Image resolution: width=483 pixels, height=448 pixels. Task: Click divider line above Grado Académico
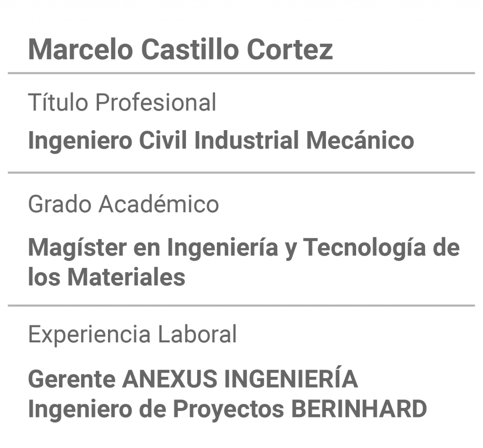[241, 173]
